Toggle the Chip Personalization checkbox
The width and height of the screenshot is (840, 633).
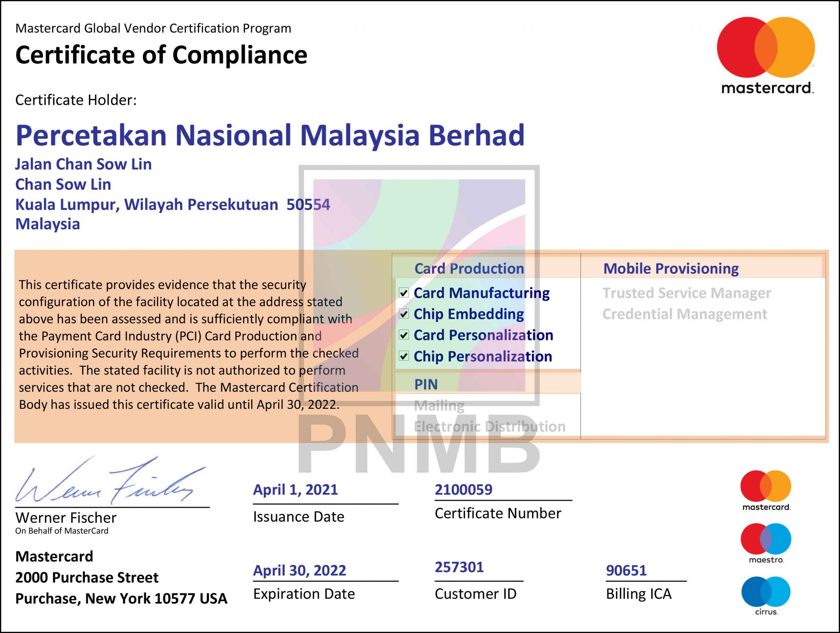tap(404, 356)
